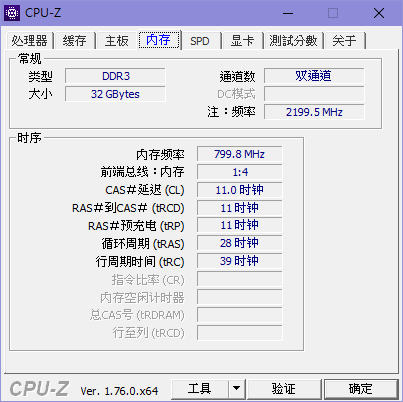This screenshot has width=403, height=402.
Task: Click the 11.0 时钟 CAS latency value
Action: click(x=239, y=190)
